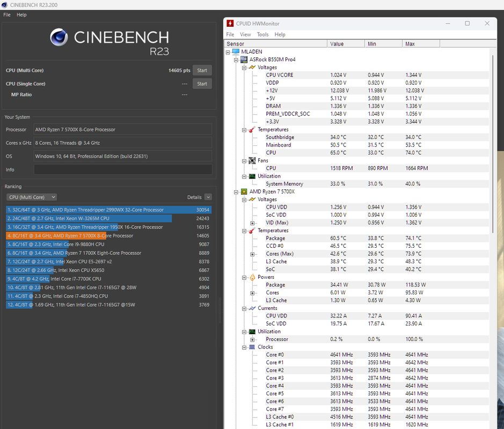Click the Fans group icon

(252, 160)
